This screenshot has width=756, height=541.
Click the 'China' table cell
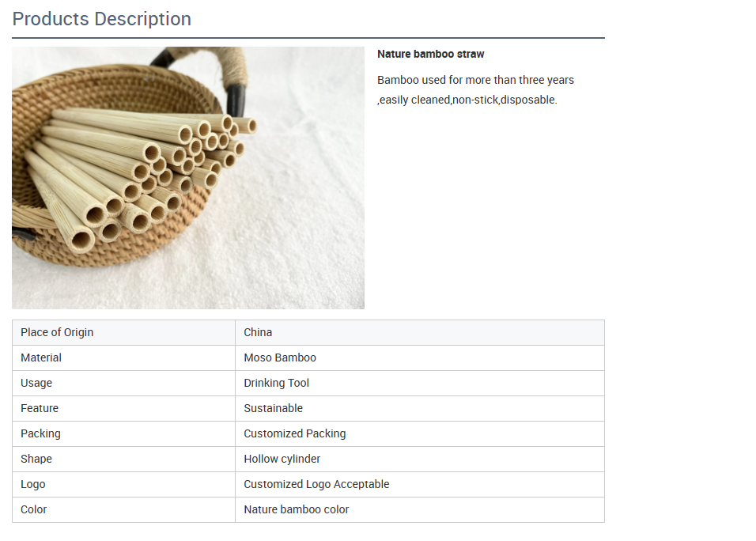[x=419, y=333]
